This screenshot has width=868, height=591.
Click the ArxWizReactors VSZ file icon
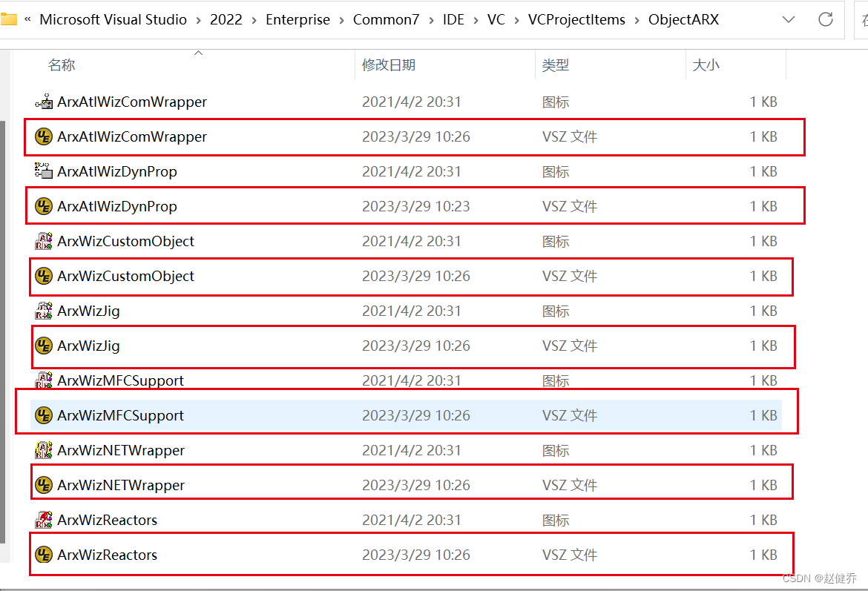(x=44, y=555)
